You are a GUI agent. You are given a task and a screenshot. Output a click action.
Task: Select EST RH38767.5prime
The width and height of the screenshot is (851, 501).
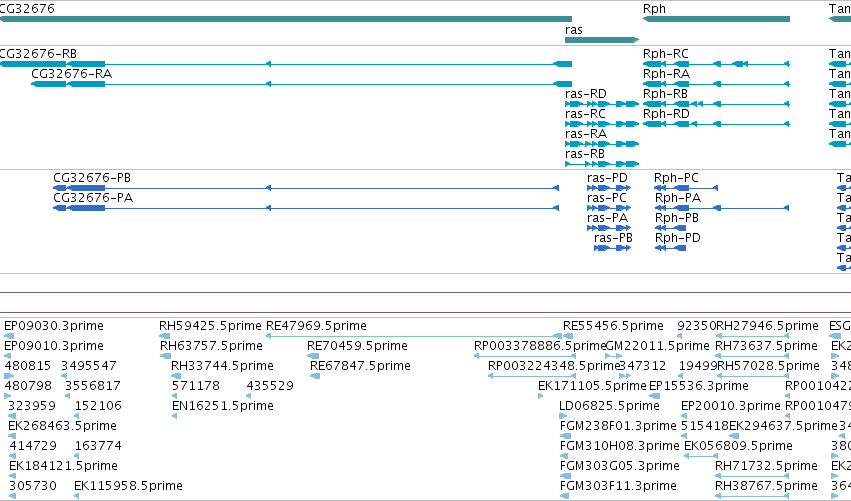[x=766, y=486]
